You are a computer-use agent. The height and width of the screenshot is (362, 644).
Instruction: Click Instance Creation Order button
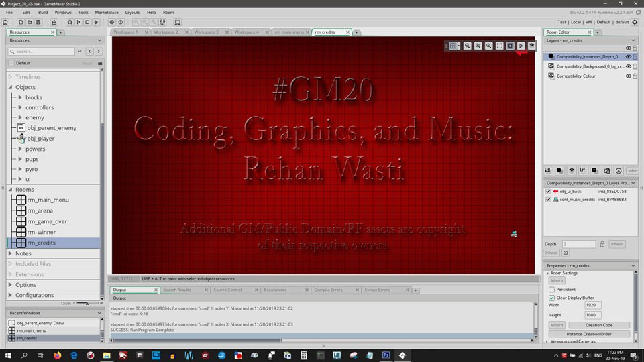tap(589, 334)
